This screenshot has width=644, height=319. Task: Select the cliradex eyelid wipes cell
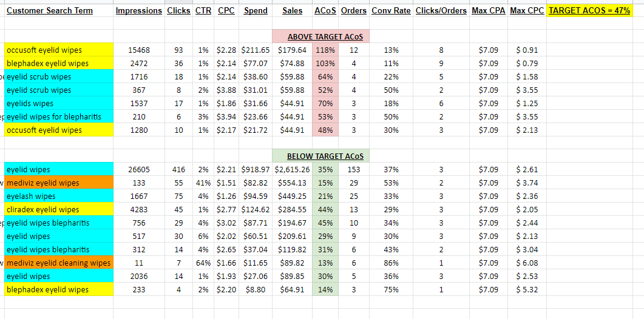point(59,209)
